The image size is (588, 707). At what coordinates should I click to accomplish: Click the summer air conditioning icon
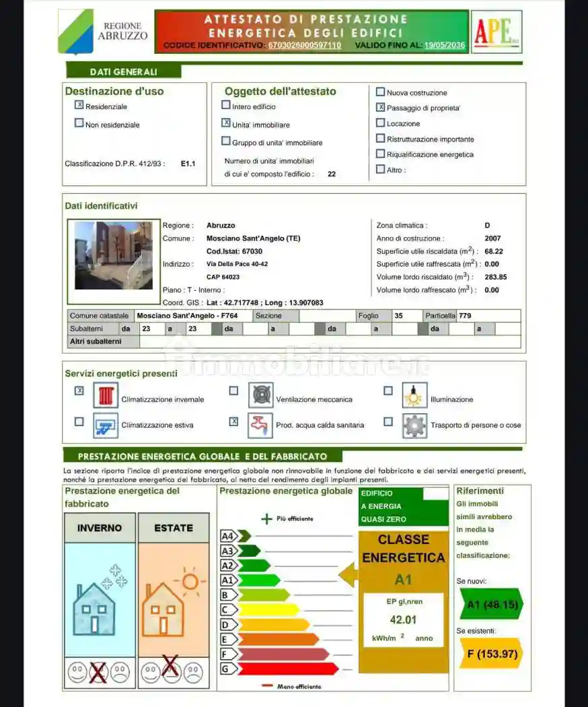(106, 425)
